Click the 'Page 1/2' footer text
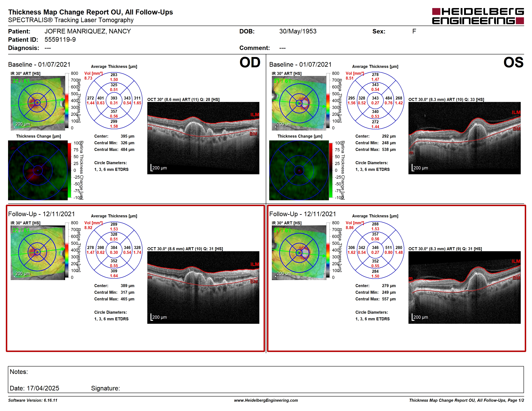Image resolution: width=532 pixels, height=411 pixels. point(516,400)
